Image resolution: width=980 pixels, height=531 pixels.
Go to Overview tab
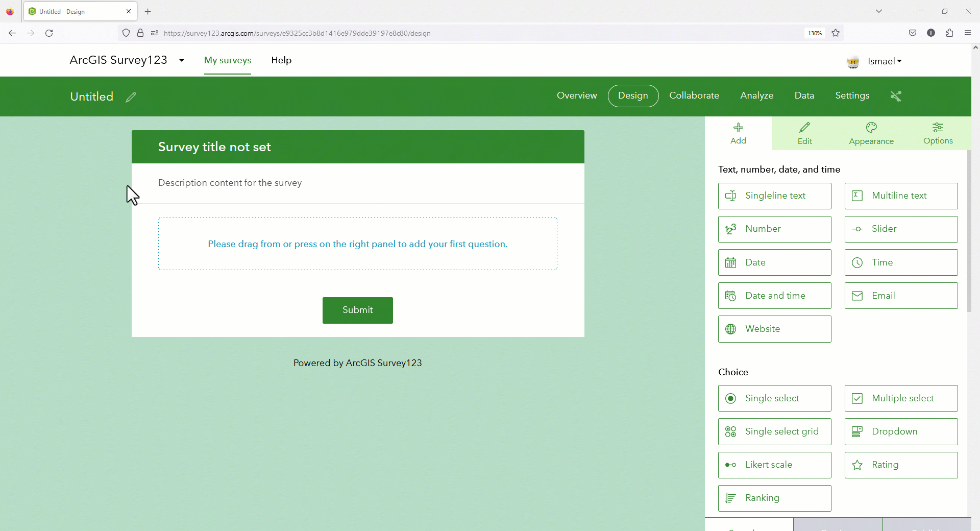[x=577, y=96]
